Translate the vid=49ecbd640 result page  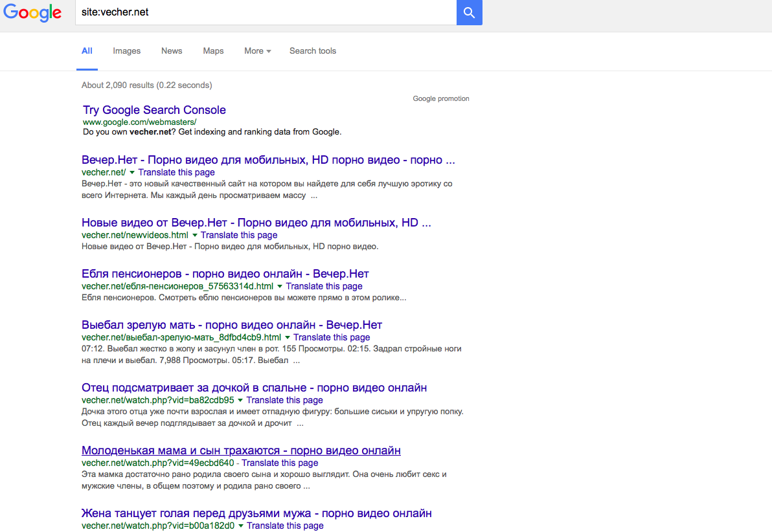click(280, 463)
